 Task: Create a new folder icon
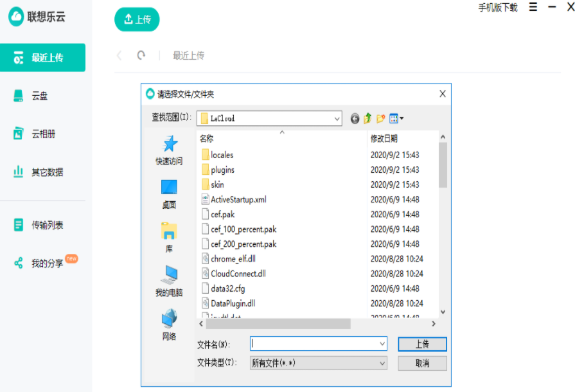pos(380,118)
